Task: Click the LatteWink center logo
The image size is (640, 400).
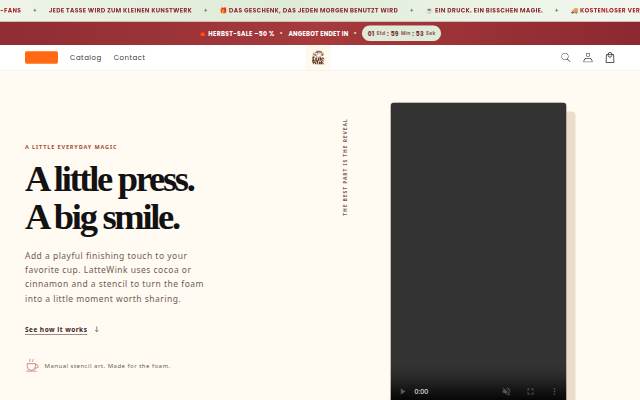Action: tap(318, 58)
